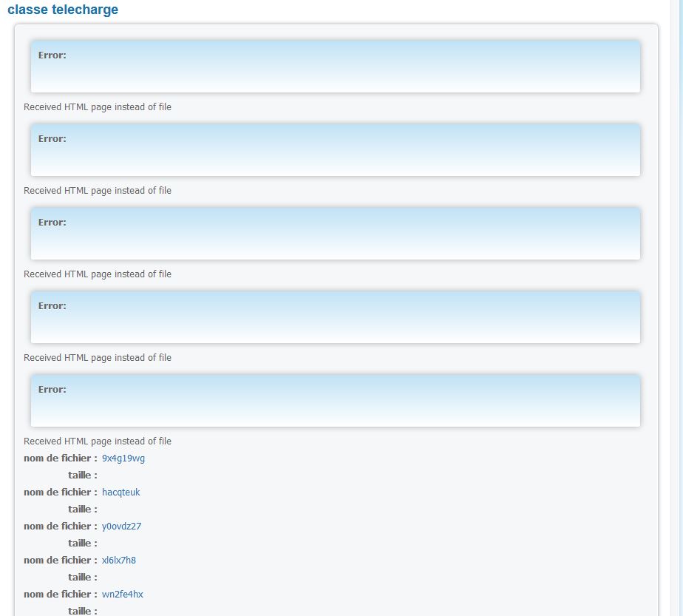This screenshot has height=616, width=683.
Task: Select the fourth 'Error:' message box
Action: click(x=335, y=317)
